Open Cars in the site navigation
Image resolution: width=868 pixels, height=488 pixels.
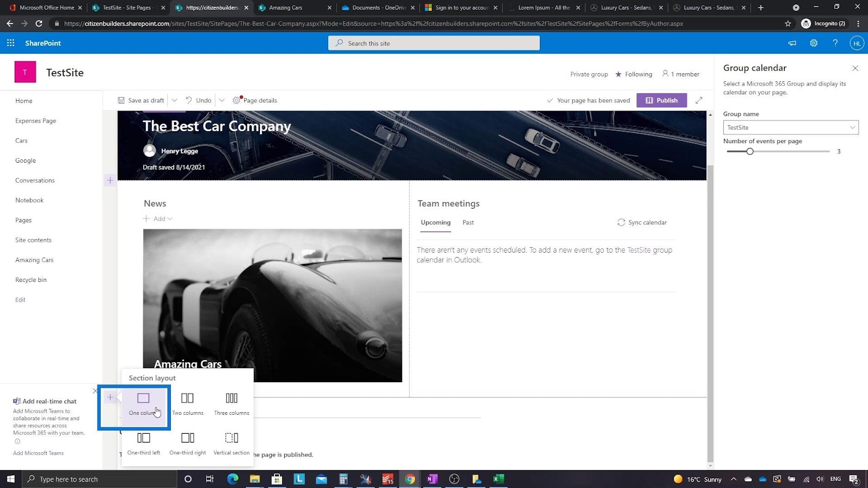click(21, 140)
